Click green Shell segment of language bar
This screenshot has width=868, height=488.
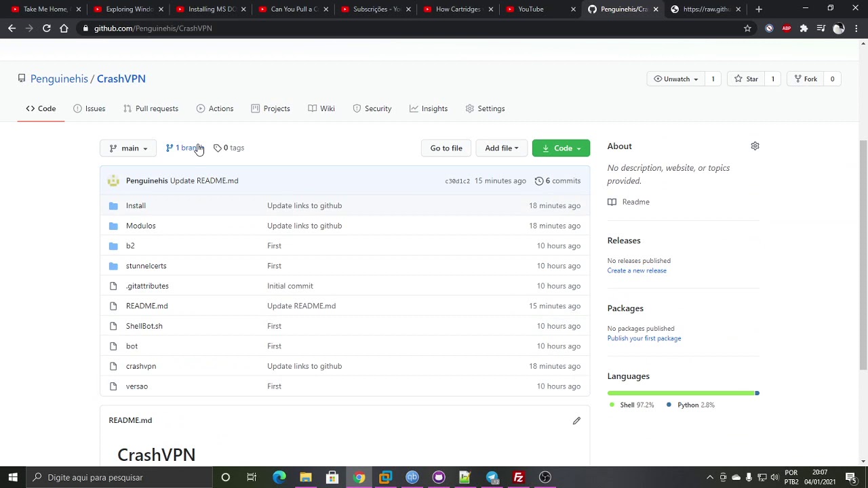[681, 393]
